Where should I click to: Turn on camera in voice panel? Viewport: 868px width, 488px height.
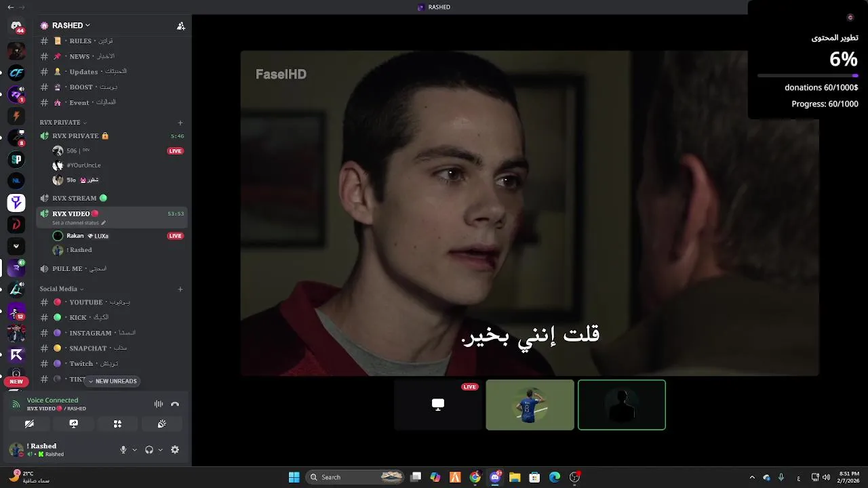pyautogui.click(x=29, y=424)
